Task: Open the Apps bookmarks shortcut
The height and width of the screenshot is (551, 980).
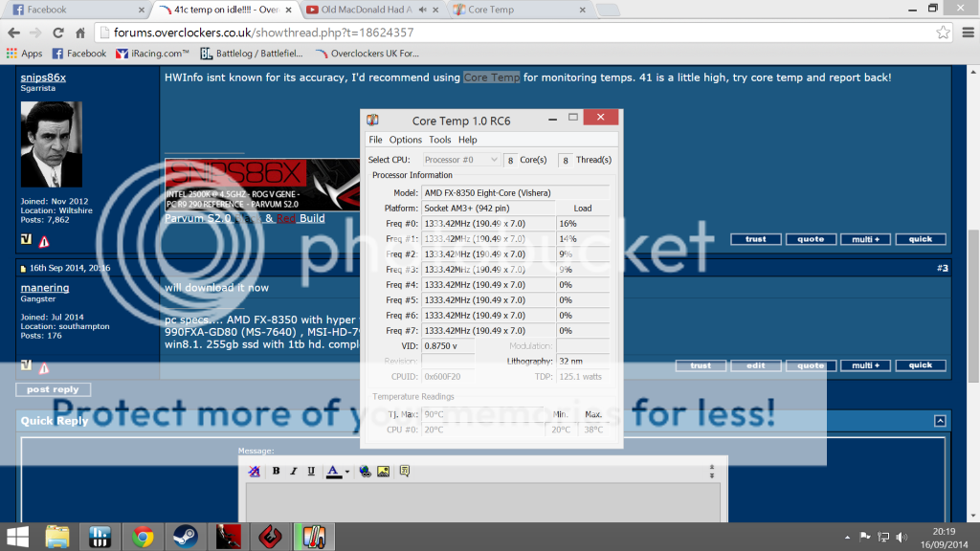Action: click(24, 54)
